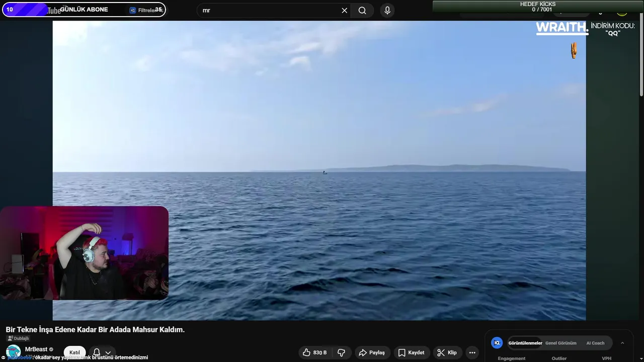Create a clip with Klip button

(x=447, y=352)
